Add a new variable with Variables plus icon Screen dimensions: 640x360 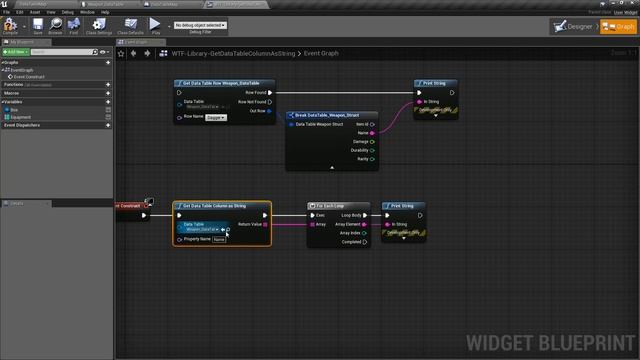click(x=108, y=102)
